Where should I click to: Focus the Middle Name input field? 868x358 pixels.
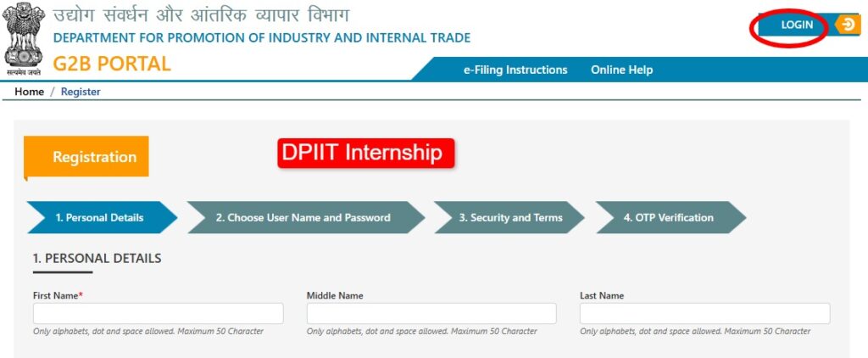[x=431, y=313]
